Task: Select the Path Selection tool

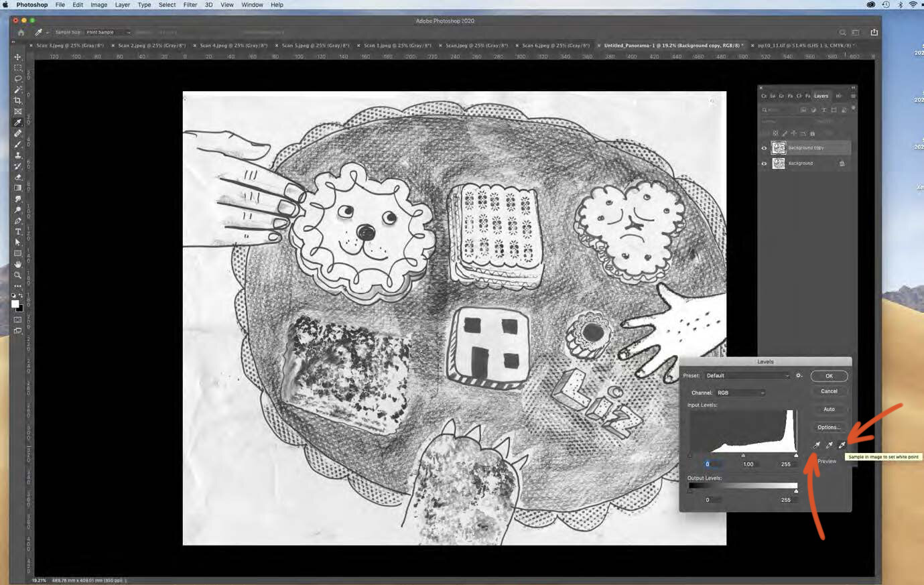Action: (18, 243)
